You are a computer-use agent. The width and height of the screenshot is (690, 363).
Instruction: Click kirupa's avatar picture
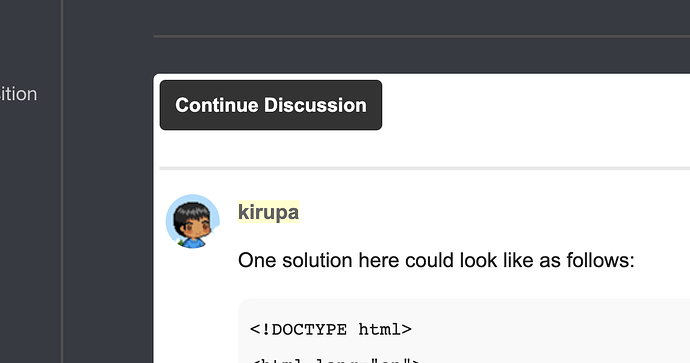coord(193,221)
